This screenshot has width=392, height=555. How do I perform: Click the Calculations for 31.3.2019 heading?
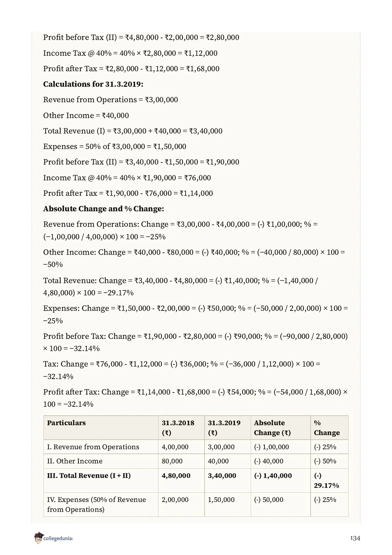(93, 84)
